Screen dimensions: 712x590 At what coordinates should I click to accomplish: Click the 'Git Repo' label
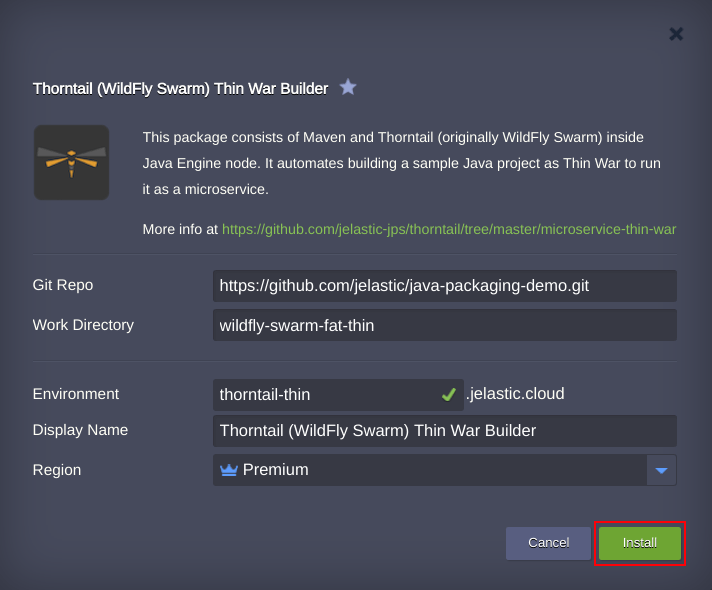coord(63,285)
